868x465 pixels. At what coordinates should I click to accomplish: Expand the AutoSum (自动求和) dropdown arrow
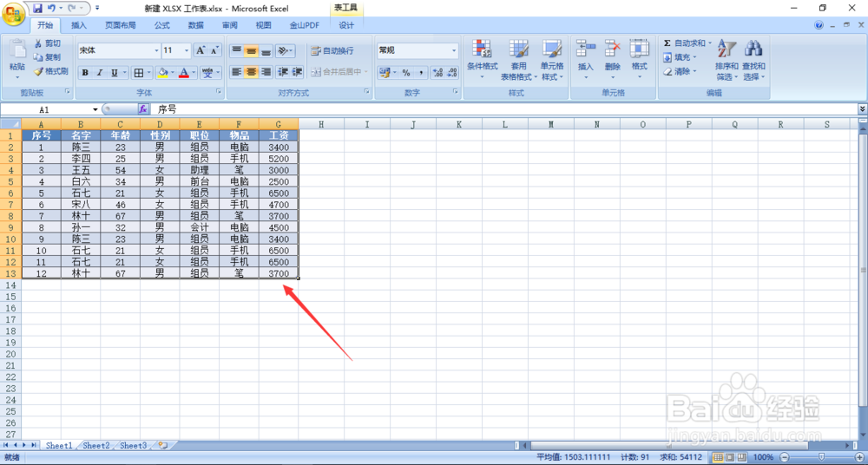coord(710,43)
